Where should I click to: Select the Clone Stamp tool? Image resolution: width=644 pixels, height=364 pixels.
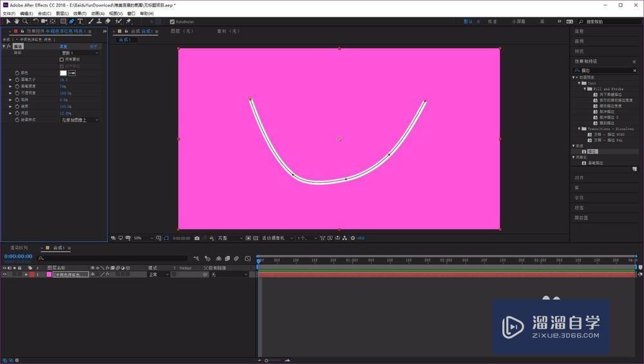pos(99,21)
